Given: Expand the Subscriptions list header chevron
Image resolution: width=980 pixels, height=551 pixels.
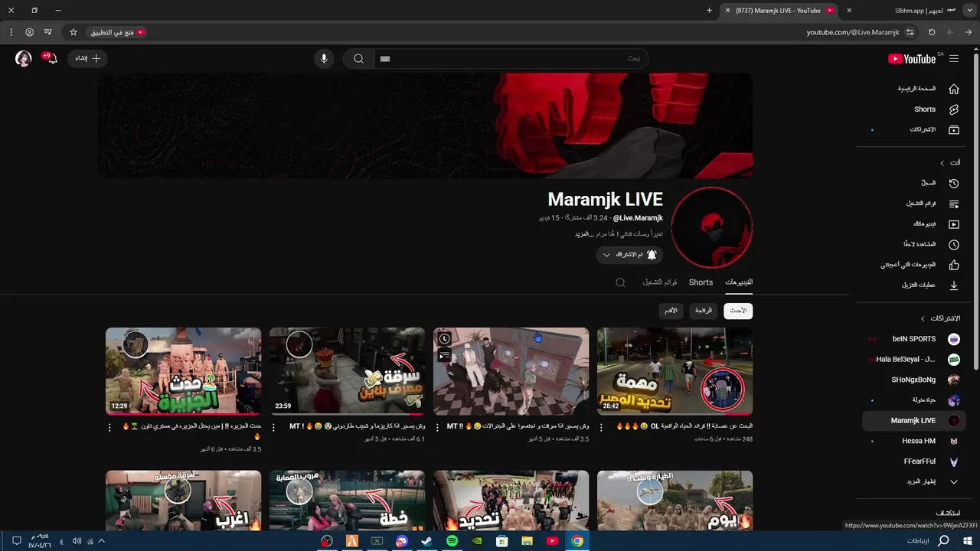Looking at the screenshot, I should [x=923, y=318].
